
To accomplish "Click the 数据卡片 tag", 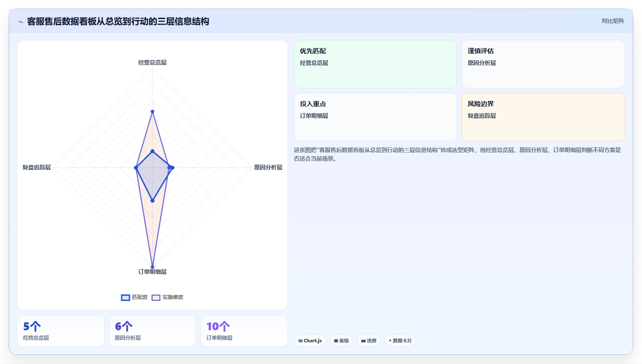I will tap(400, 341).
